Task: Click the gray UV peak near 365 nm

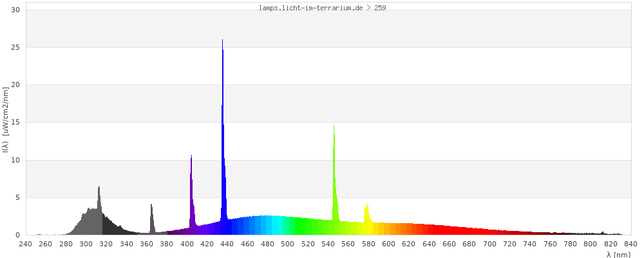Action: tap(152, 220)
